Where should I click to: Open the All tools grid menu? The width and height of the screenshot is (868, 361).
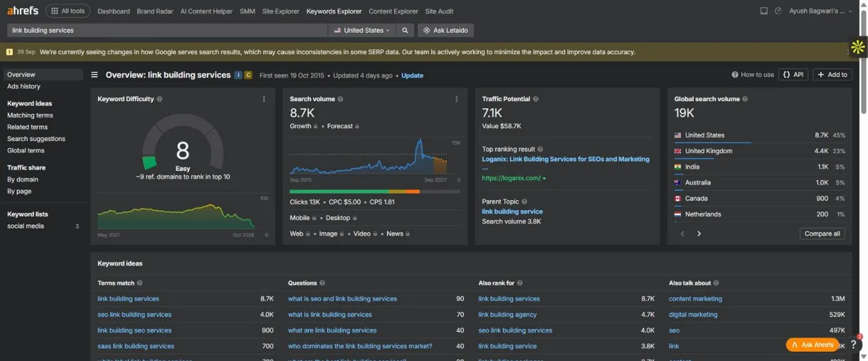coord(68,11)
